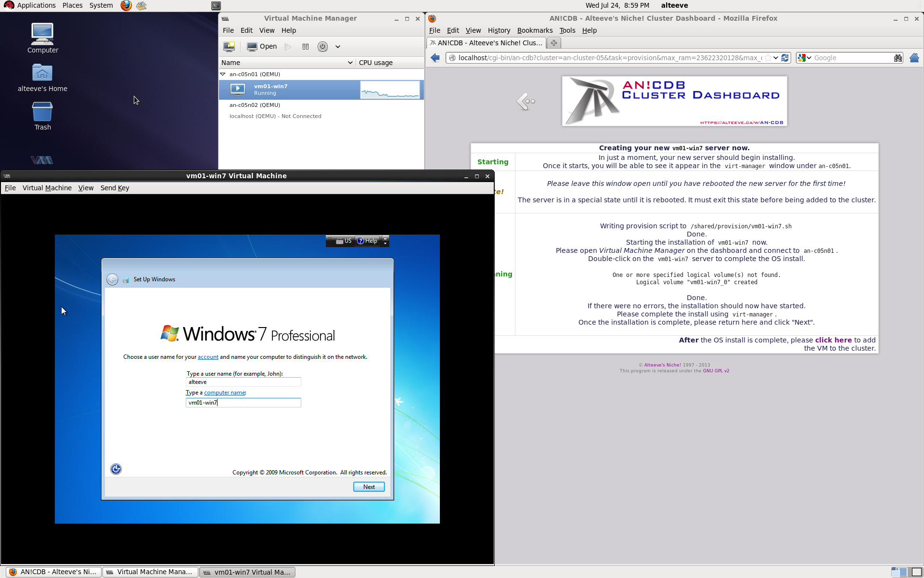Open the Bookmarks menu in Firefox
The height and width of the screenshot is (578, 924).
[535, 30]
